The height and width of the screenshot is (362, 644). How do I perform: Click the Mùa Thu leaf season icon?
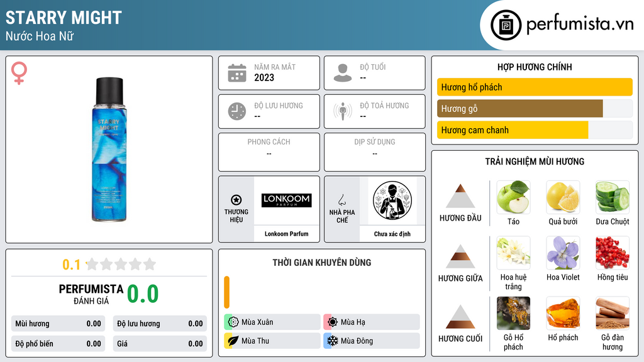click(x=233, y=341)
